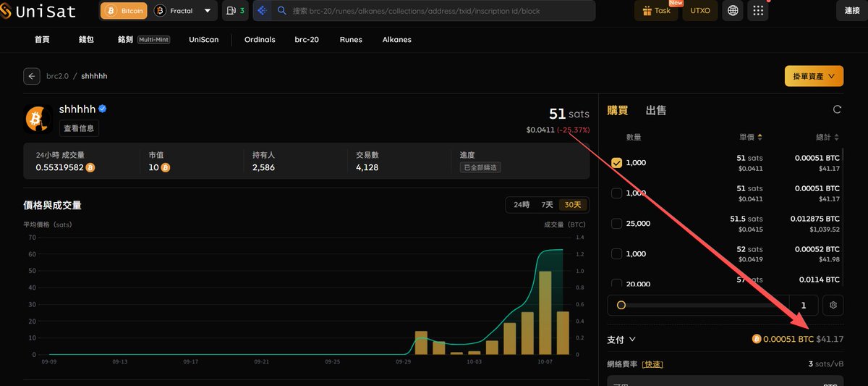The width and height of the screenshot is (868, 386).
Task: Click the -25.37% price change text
Action: coord(574,130)
